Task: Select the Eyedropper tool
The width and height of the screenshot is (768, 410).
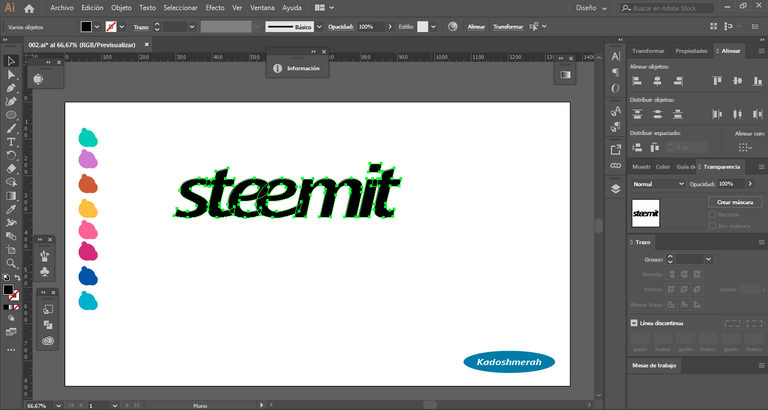Action: pos(11,209)
